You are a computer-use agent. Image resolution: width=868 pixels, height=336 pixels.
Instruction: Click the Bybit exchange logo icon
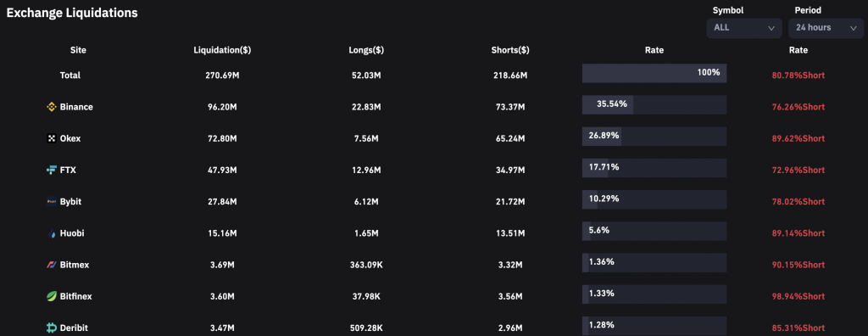point(52,202)
